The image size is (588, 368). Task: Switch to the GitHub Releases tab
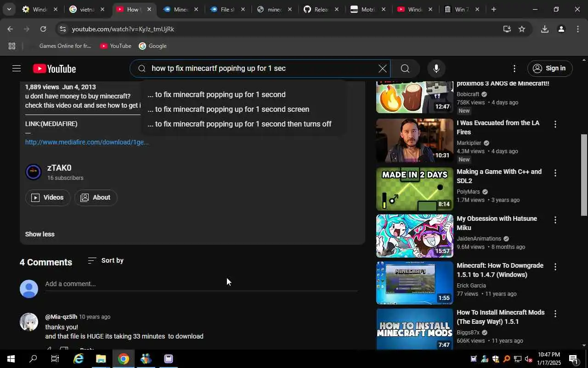tap(321, 9)
